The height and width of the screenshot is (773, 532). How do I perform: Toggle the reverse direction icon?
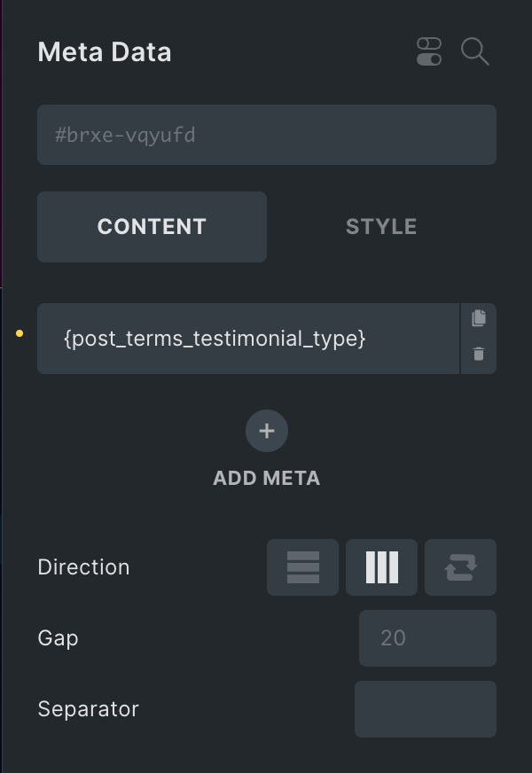point(460,567)
